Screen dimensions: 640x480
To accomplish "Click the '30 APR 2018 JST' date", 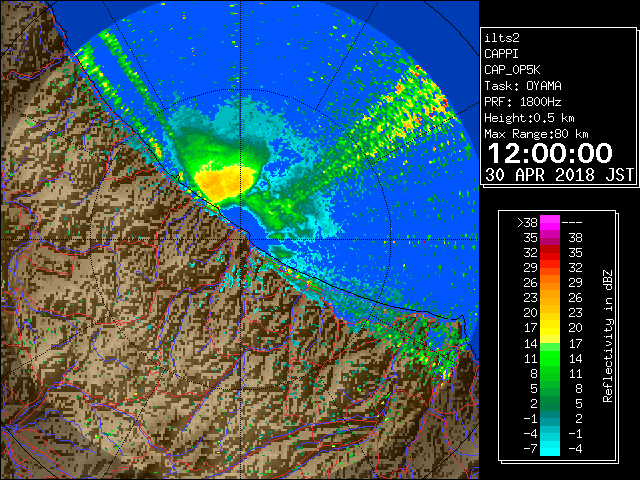I will pyautogui.click(x=559, y=175).
